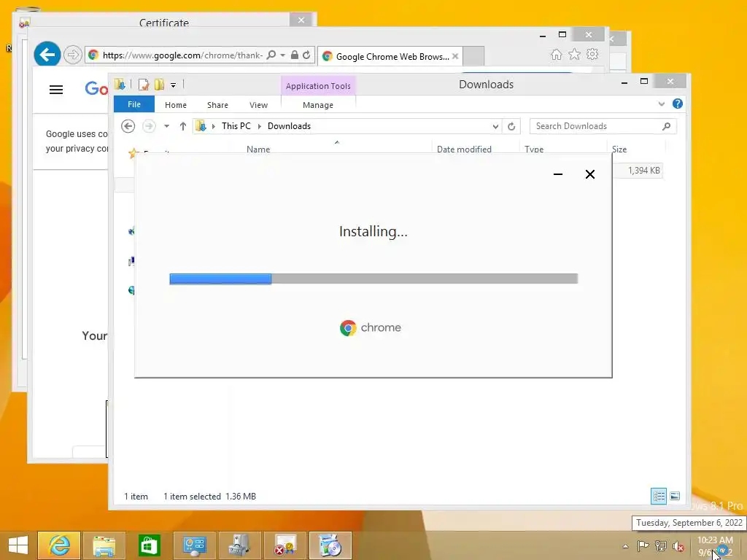Sort by Date modified column header
This screenshot has width=747, height=560.
tap(464, 149)
